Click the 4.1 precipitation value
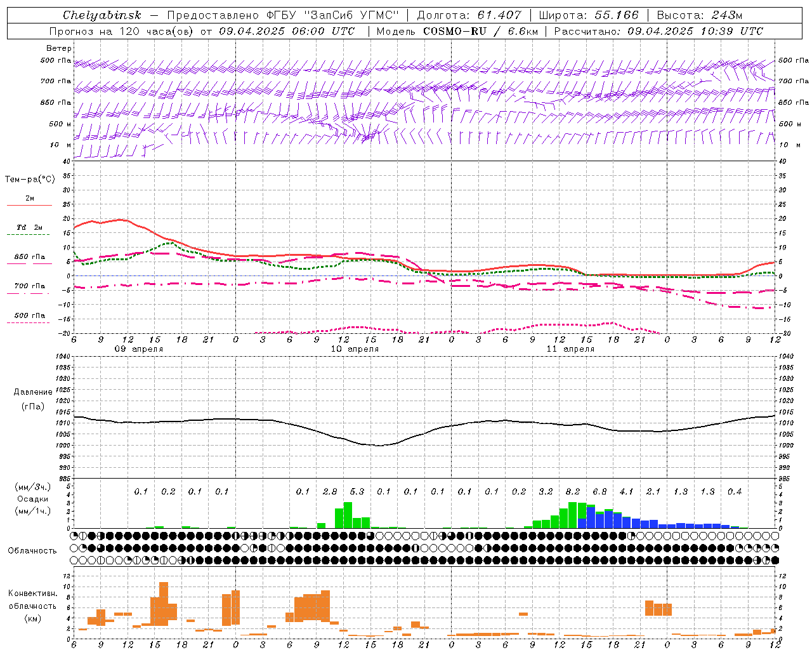 pyautogui.click(x=627, y=491)
